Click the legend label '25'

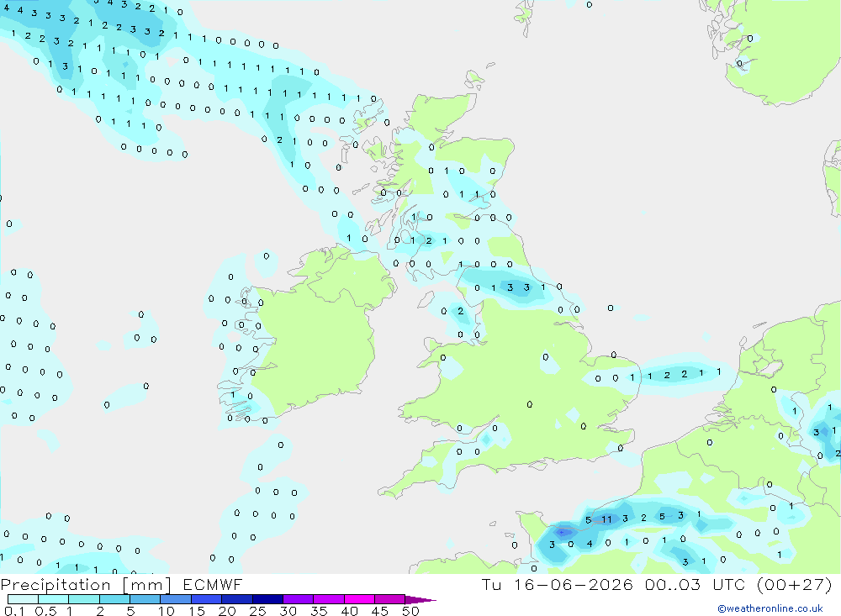coord(258,611)
